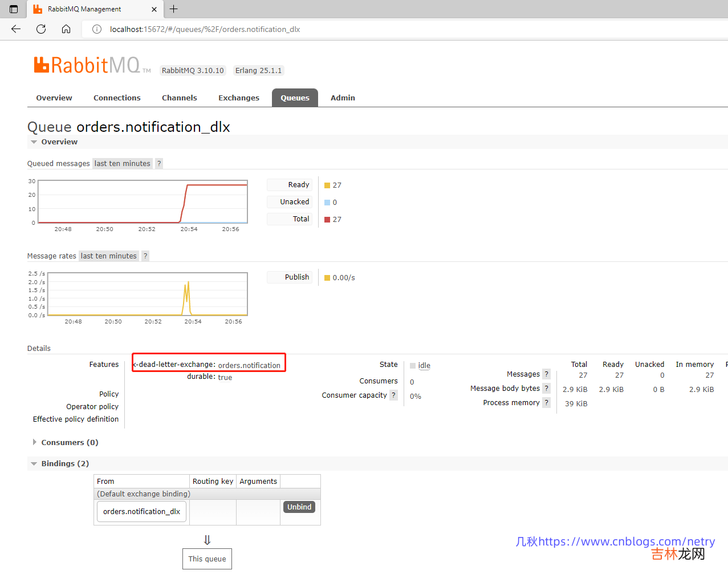This screenshot has height=574, width=728.
Task: Open the new tab plus button
Action: (x=174, y=9)
